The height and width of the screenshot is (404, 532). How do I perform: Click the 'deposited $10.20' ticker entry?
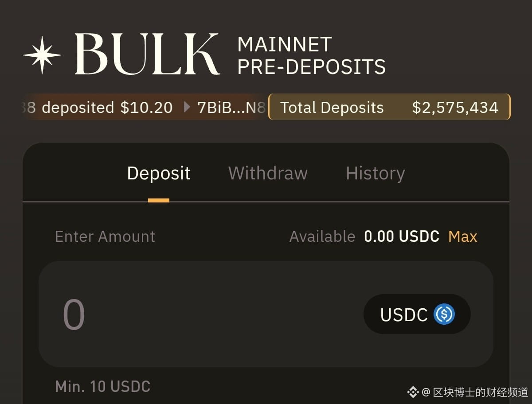pos(107,107)
